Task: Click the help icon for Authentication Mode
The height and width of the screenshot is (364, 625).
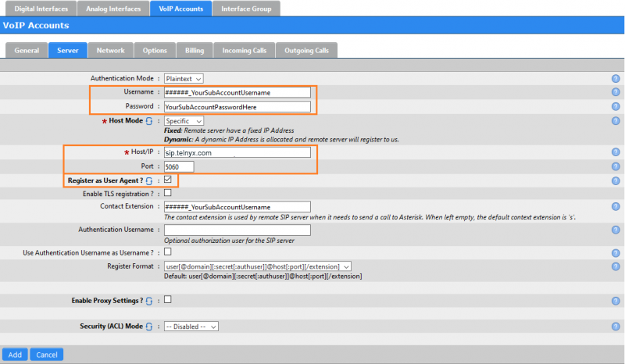Action: click(x=616, y=79)
